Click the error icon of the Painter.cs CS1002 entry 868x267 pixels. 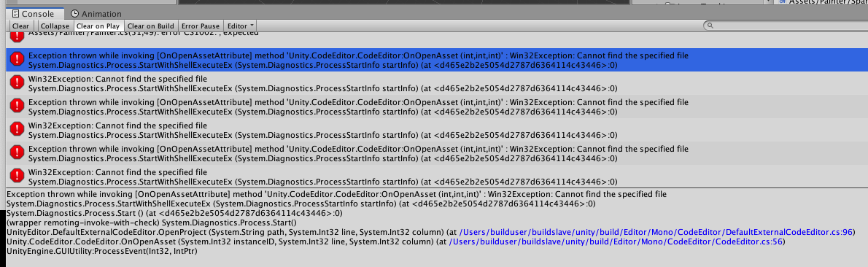coord(18,36)
